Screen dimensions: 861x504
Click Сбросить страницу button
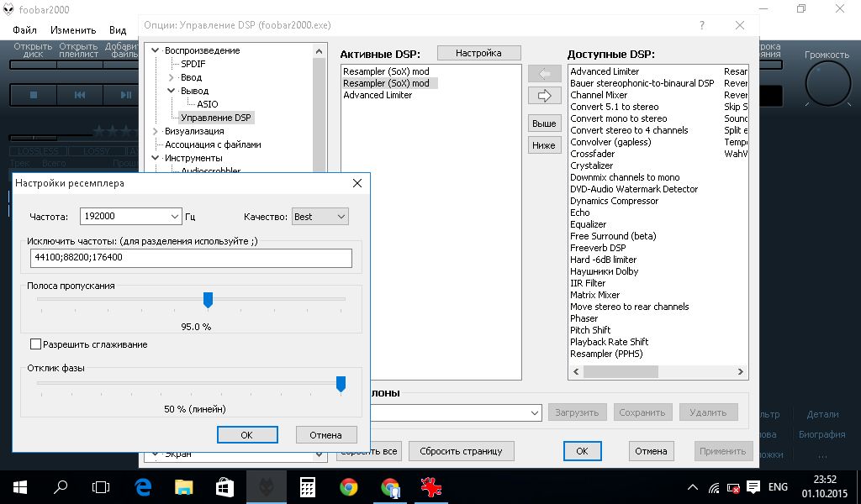462,451
